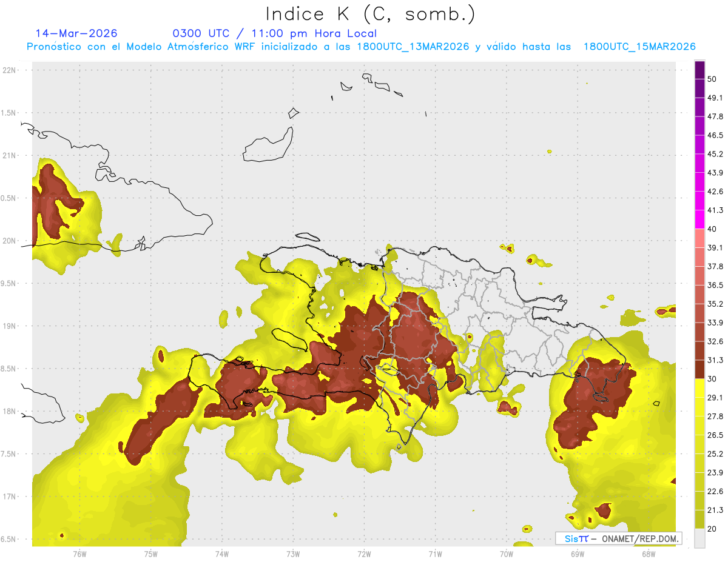Click the colorbar value '23.9'
This screenshot has width=728, height=562.
(x=715, y=473)
